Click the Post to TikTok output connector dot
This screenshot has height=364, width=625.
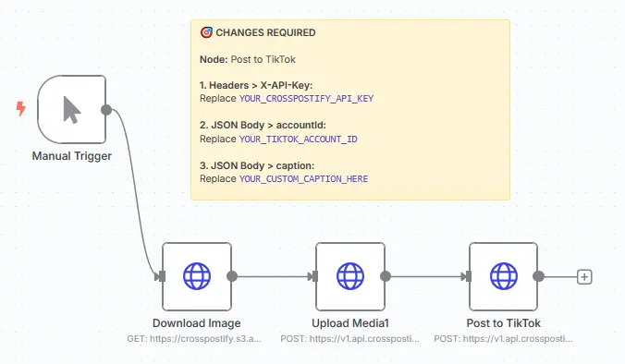(x=538, y=276)
